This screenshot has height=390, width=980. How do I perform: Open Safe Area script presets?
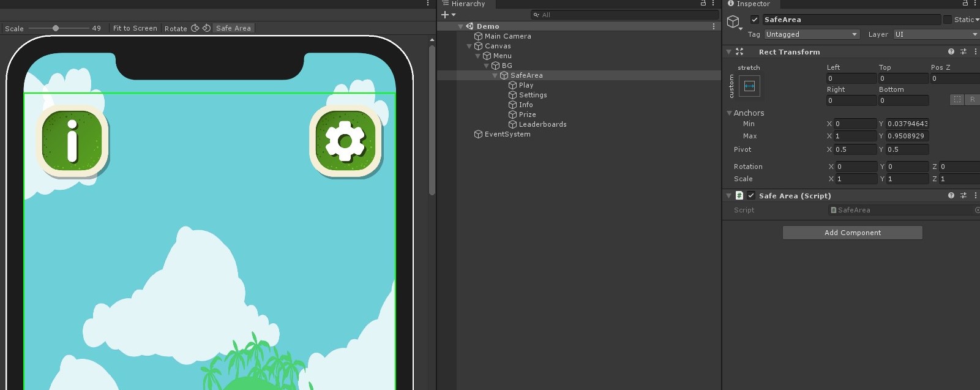[x=963, y=196]
